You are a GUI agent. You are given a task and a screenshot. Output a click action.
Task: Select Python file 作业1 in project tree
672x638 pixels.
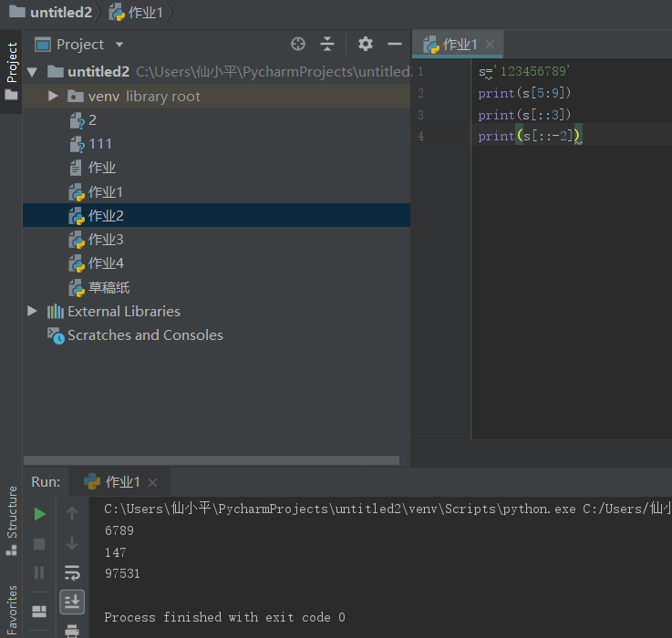point(216,191)
